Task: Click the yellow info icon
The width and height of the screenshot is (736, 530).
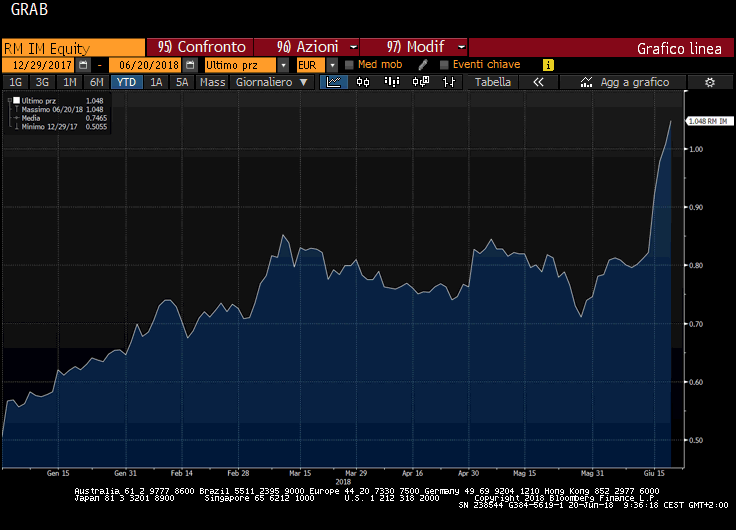Action: pos(548,65)
